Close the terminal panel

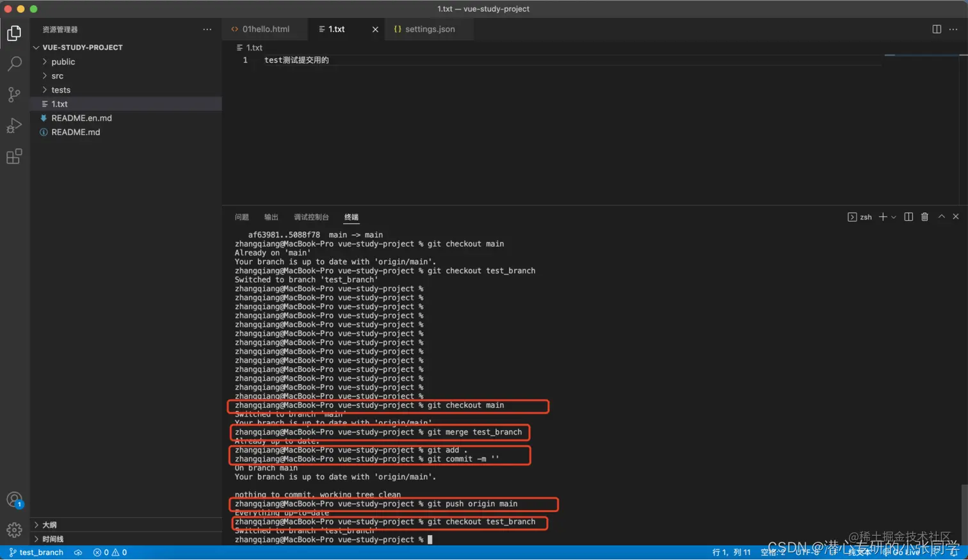pyautogui.click(x=956, y=217)
